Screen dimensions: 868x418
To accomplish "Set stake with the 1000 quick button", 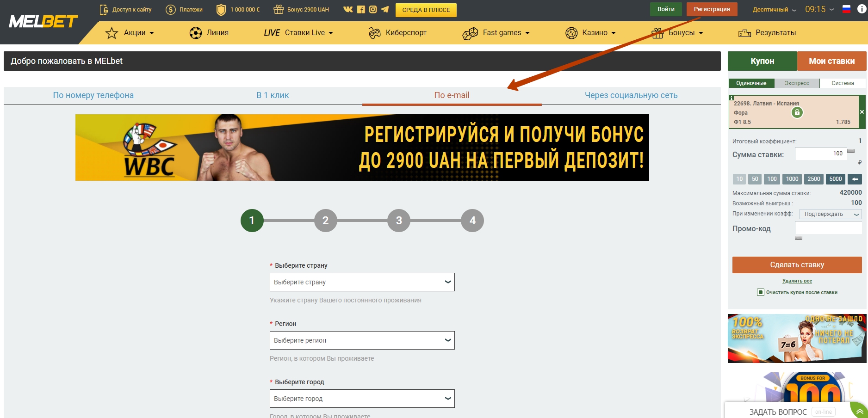I will (x=792, y=179).
